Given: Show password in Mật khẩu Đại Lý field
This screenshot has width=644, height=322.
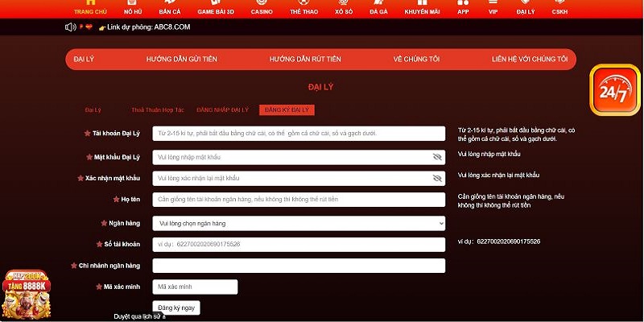Looking at the screenshot, I should (437, 157).
